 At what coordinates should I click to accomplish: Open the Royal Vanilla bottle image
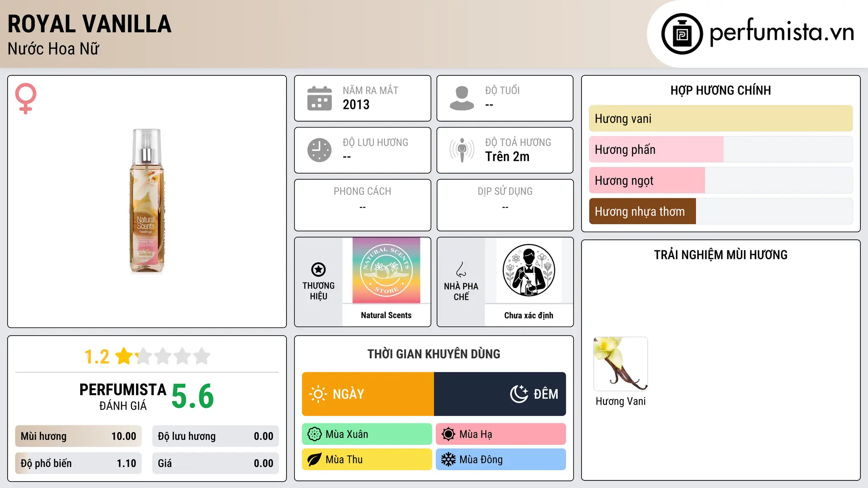[147, 201]
